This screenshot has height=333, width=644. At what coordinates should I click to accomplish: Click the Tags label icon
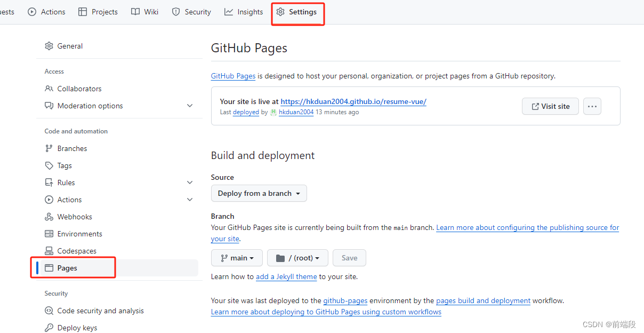(49, 165)
